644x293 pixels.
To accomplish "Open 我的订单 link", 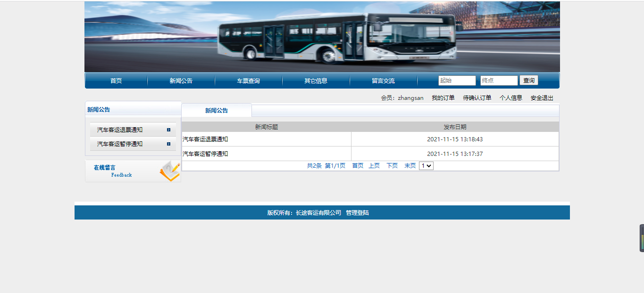I will coord(443,98).
